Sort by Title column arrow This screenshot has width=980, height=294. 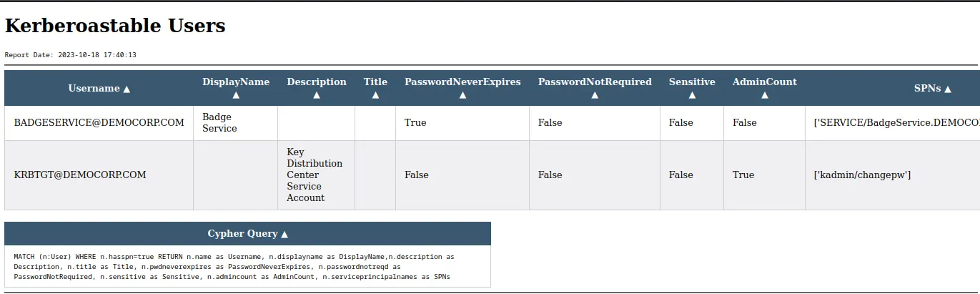[x=375, y=94]
